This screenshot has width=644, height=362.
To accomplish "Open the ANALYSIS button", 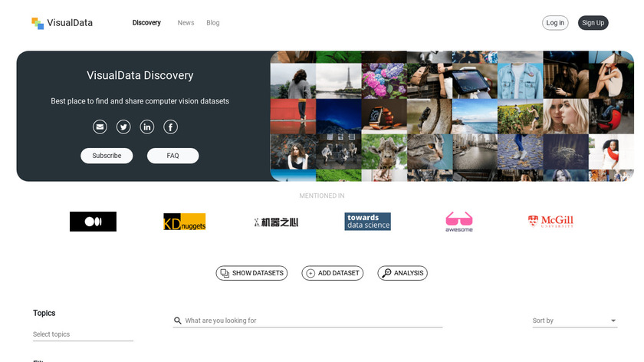I will (402, 273).
